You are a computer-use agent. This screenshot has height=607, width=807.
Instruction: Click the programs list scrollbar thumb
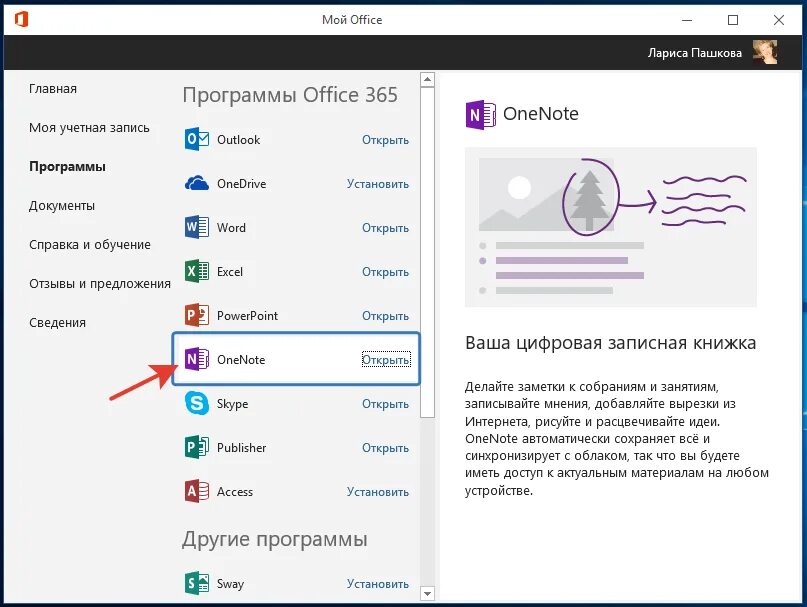click(427, 252)
